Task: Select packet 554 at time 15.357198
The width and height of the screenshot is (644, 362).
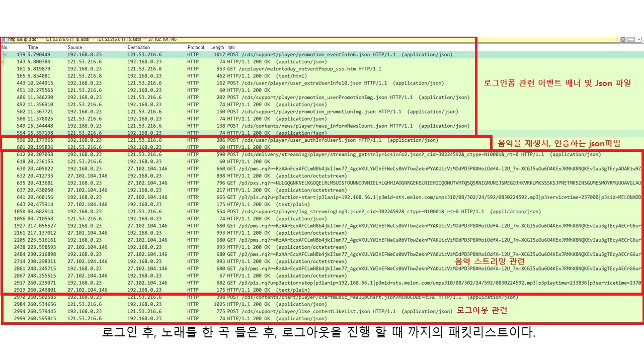Action: click(322, 133)
